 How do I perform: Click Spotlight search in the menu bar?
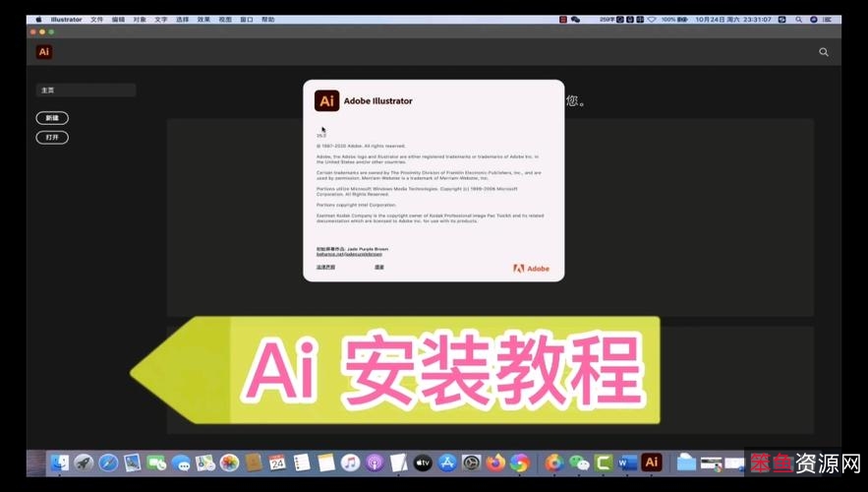(x=799, y=20)
